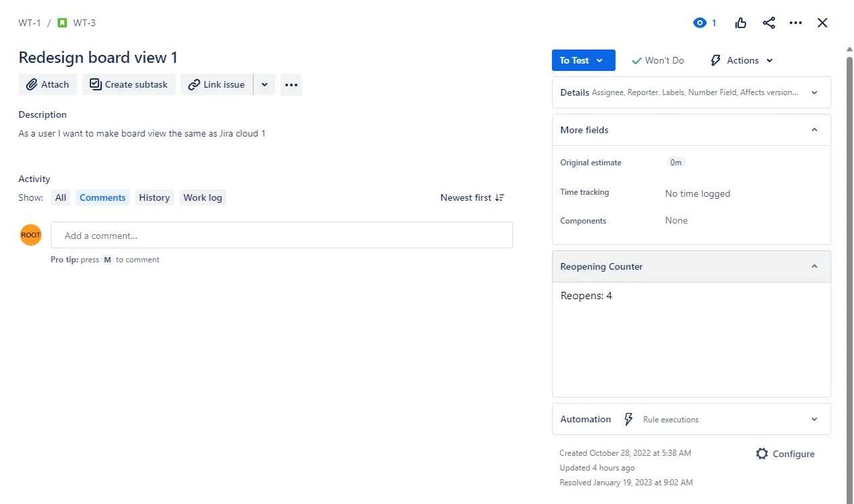Switch to History activity tab
The image size is (854, 504).
click(x=154, y=197)
